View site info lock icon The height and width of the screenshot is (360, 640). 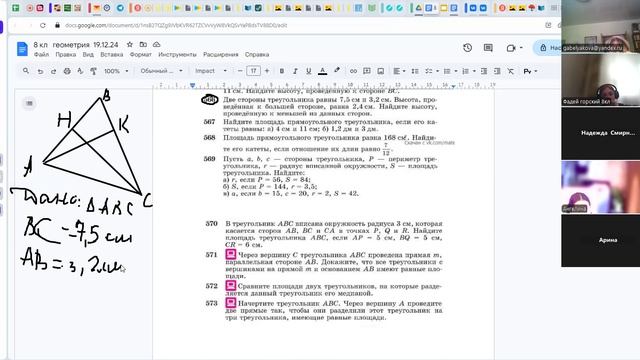[58, 25]
